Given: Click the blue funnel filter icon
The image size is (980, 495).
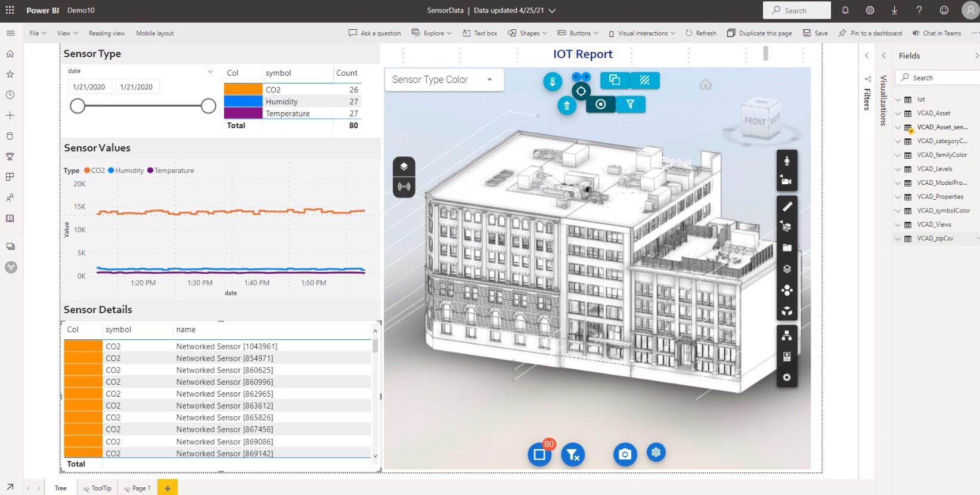Looking at the screenshot, I should pos(630,104).
